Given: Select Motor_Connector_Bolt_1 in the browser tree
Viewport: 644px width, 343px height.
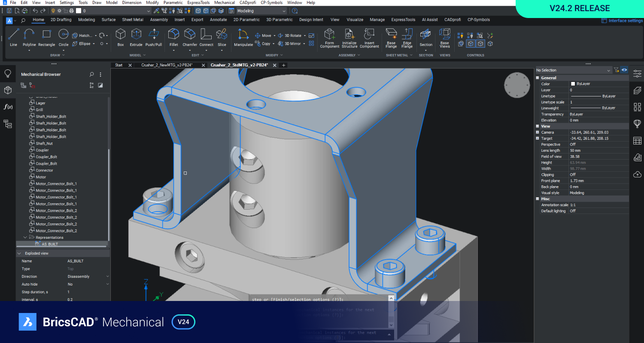Looking at the screenshot, I should 56,184.
